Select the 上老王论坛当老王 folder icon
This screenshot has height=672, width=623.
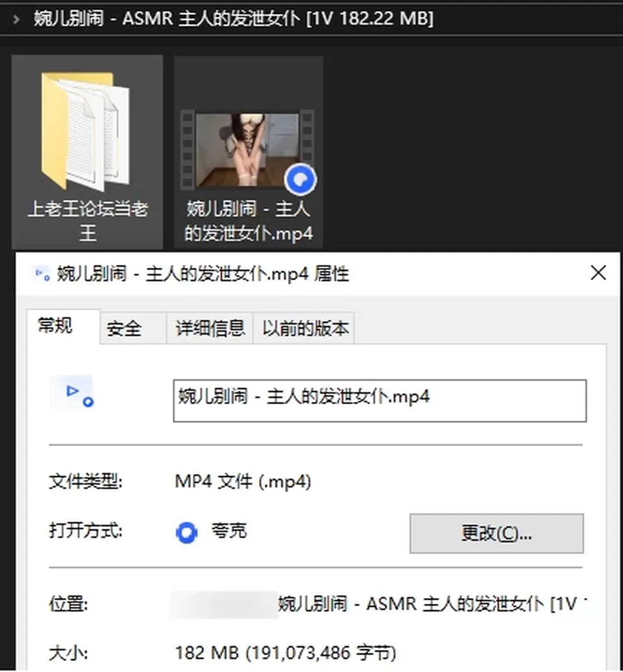[85, 131]
